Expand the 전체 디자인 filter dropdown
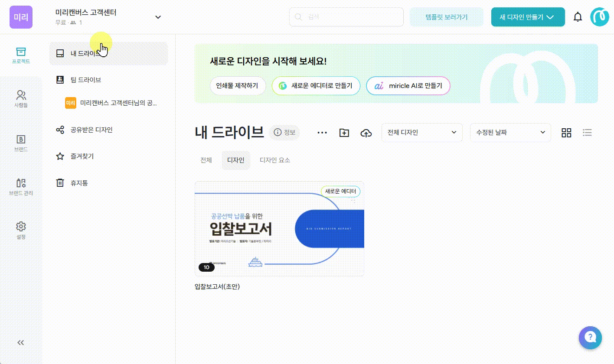This screenshot has height=364, width=614. [x=421, y=133]
